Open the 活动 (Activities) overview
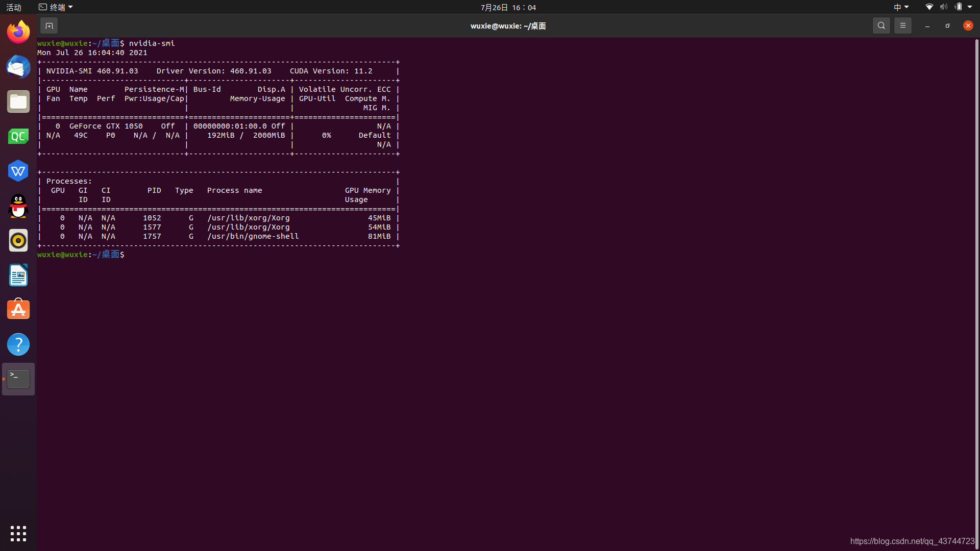 (x=14, y=7)
